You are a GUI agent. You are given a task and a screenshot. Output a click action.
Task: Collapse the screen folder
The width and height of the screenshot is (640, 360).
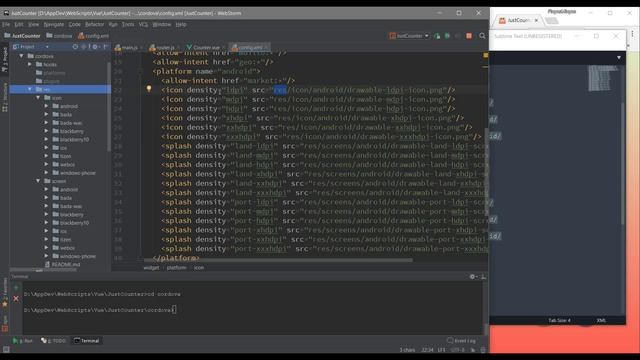point(38,181)
